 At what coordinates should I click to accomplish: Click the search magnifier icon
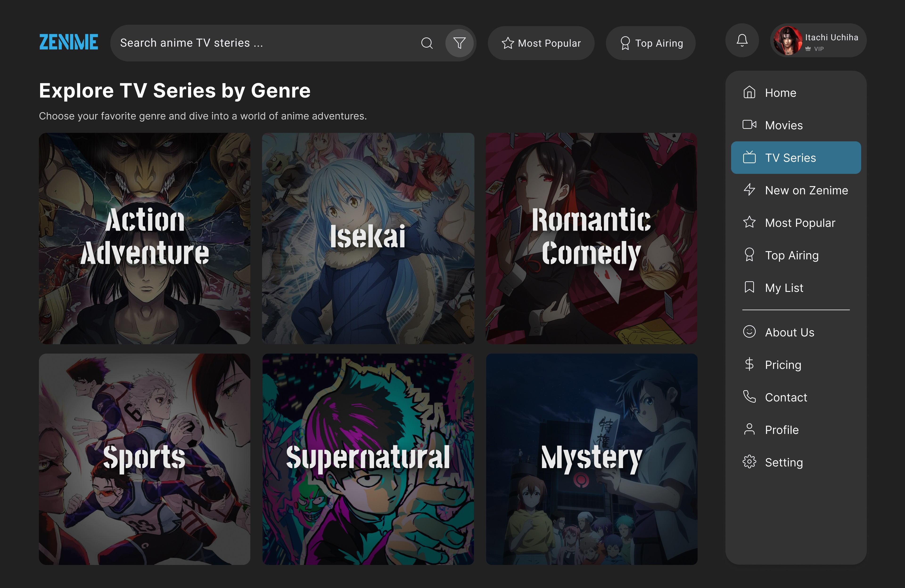[x=427, y=43]
